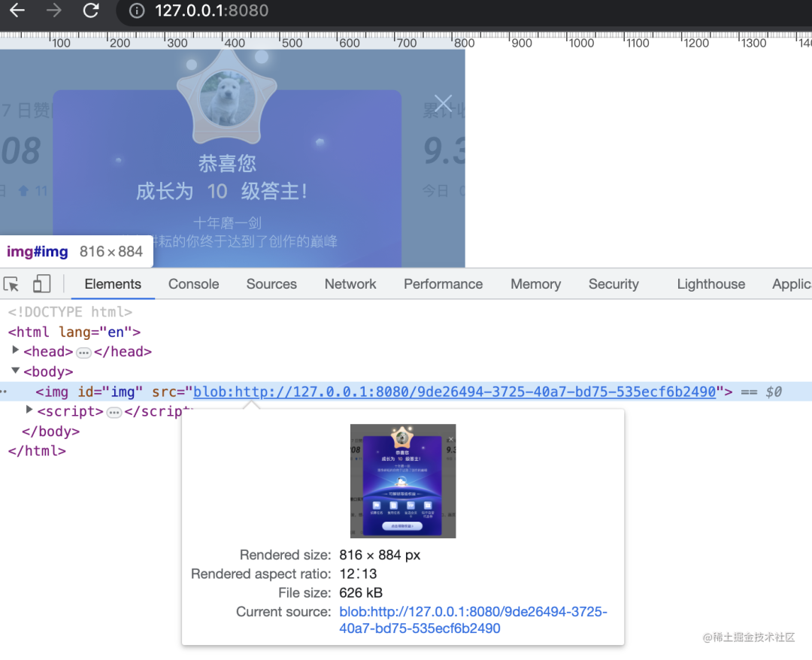Click the ellipsis inside the head element
812x660 pixels.
click(83, 352)
